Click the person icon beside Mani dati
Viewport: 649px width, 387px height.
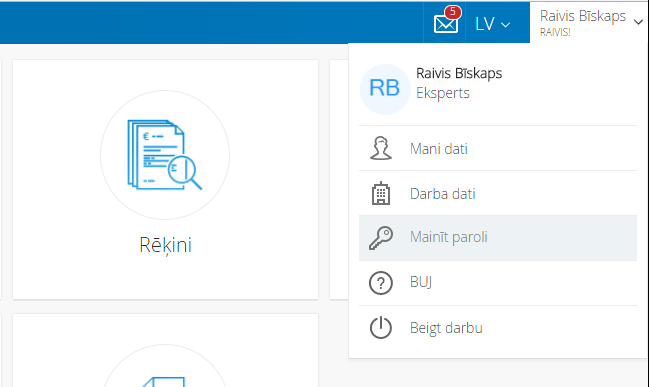point(380,148)
